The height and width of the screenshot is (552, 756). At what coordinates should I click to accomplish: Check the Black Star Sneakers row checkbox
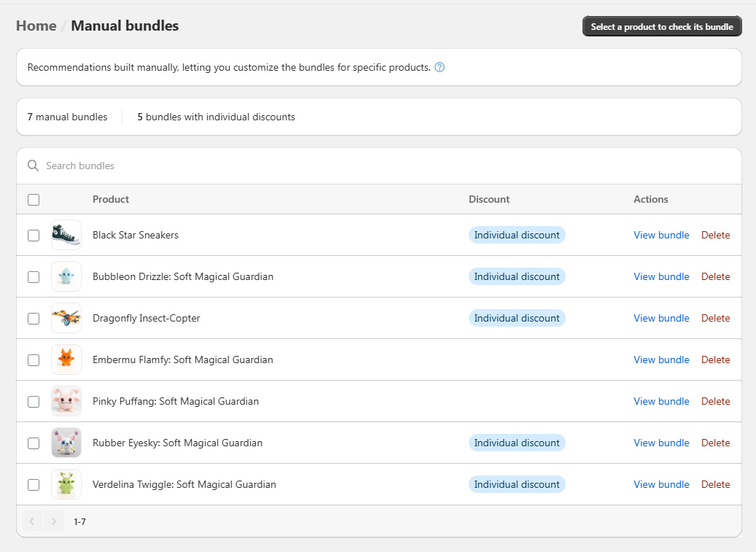34,236
